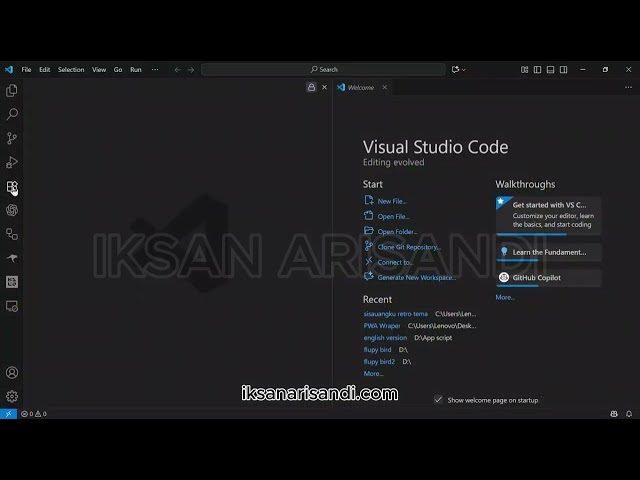The image size is (640, 480).
Task: Open the Search view in activity bar
Action: point(12,114)
